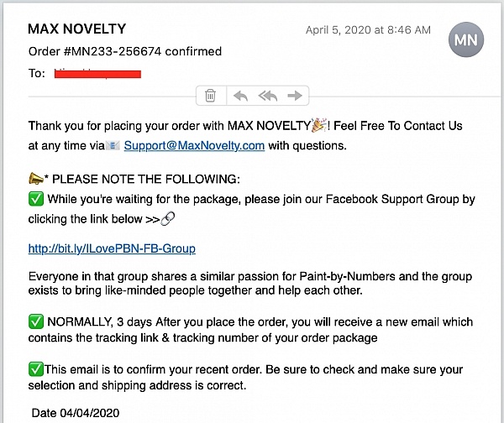Click the 'PLEASE NOTE THE FOLLOWING' heading
The height and width of the screenshot is (423, 504).
pos(146,179)
